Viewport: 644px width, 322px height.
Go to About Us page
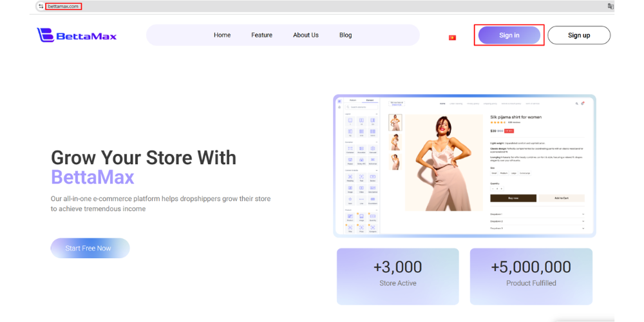[x=305, y=35]
